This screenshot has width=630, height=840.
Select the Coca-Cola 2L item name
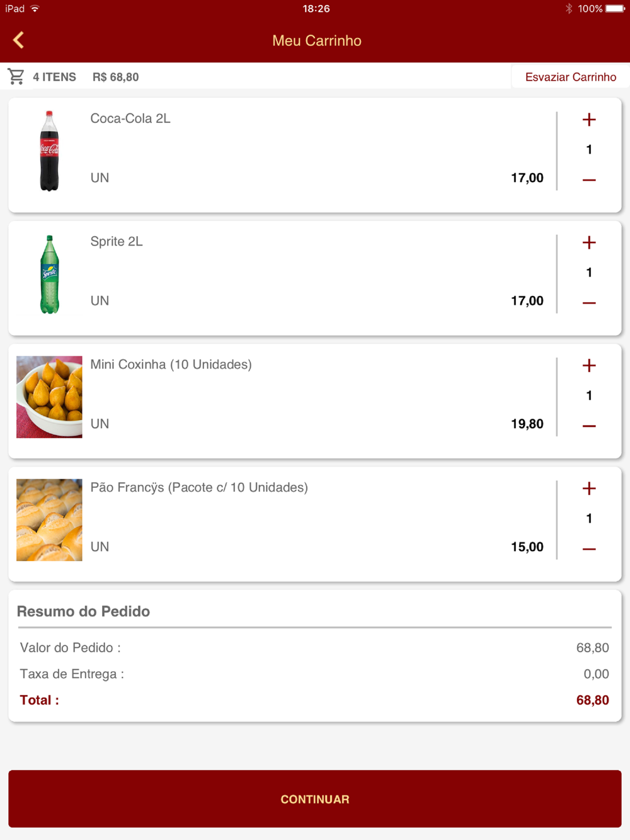[x=130, y=118]
